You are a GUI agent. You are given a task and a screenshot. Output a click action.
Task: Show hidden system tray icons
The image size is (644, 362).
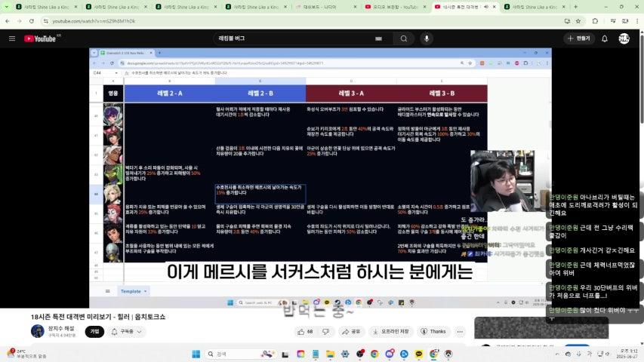tap(557, 354)
